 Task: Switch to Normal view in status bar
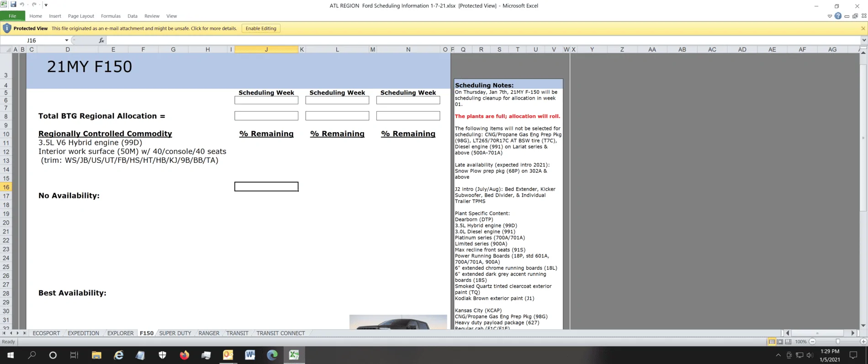[x=772, y=342]
